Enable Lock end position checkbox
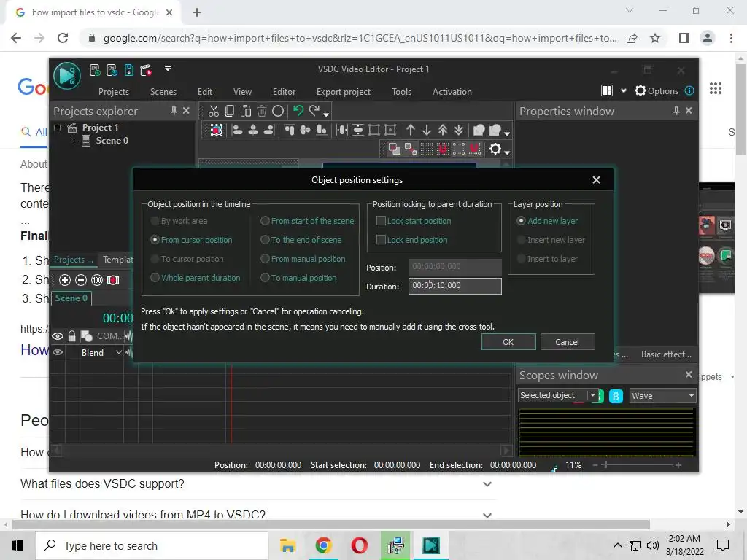 point(381,240)
